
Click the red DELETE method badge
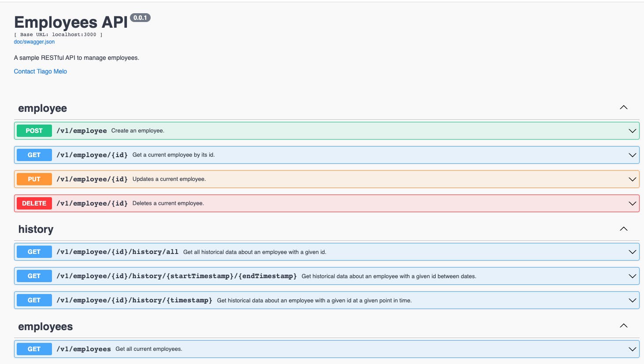[34, 203]
